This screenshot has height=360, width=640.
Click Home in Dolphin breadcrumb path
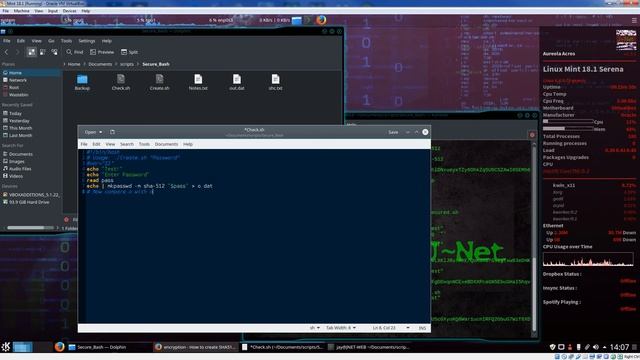(x=74, y=64)
